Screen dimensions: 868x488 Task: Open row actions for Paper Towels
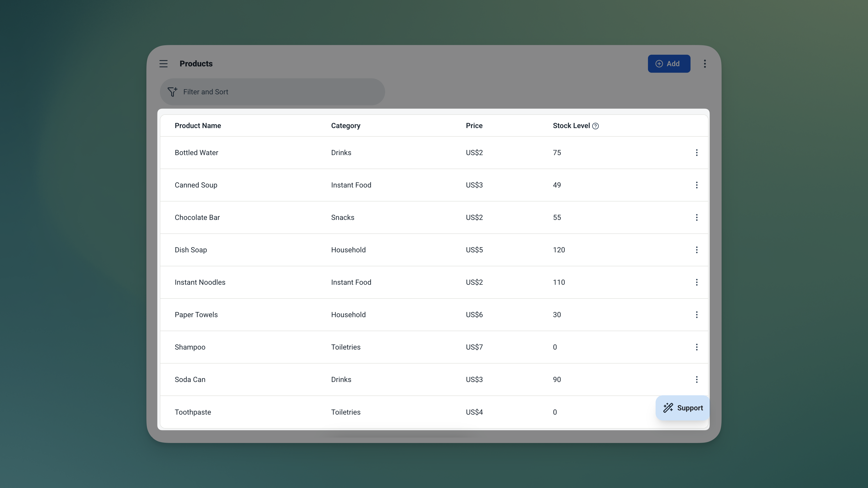[696, 314]
